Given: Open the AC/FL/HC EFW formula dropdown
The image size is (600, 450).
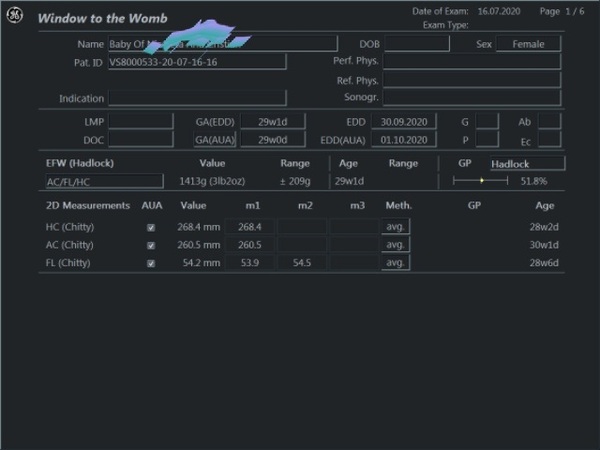Looking at the screenshot, I should click(104, 181).
